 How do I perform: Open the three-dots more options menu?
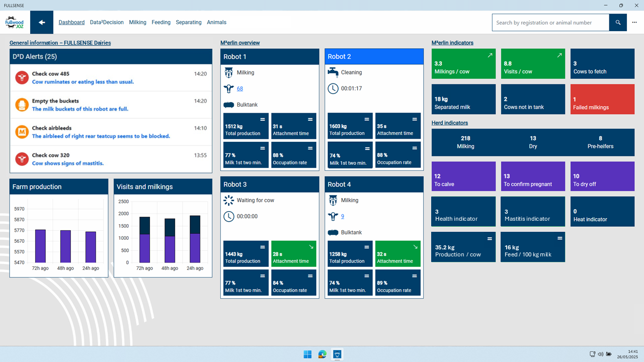[634, 23]
